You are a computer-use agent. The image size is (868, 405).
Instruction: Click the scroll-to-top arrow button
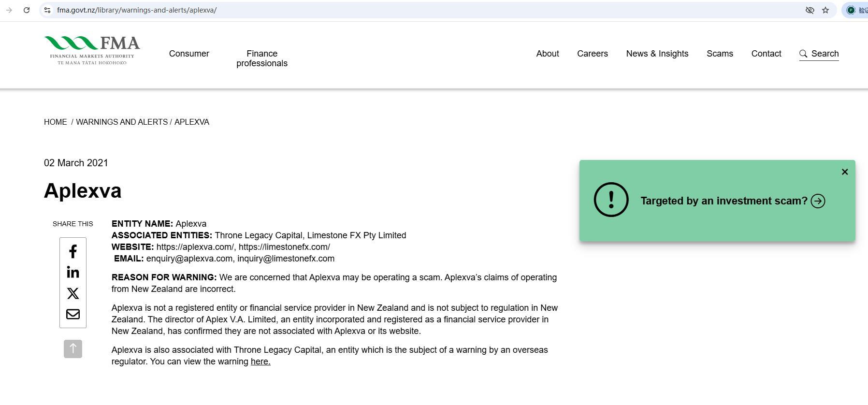coord(73,349)
